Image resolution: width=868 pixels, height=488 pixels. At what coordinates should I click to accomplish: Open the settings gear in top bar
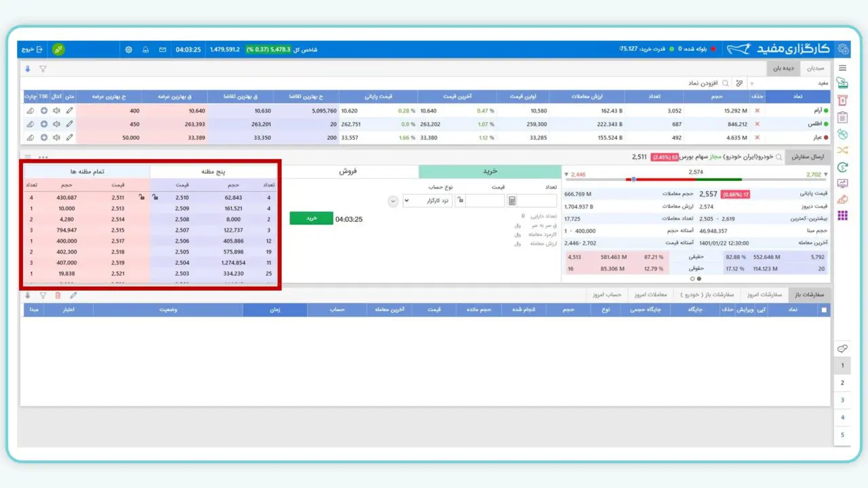[129, 49]
